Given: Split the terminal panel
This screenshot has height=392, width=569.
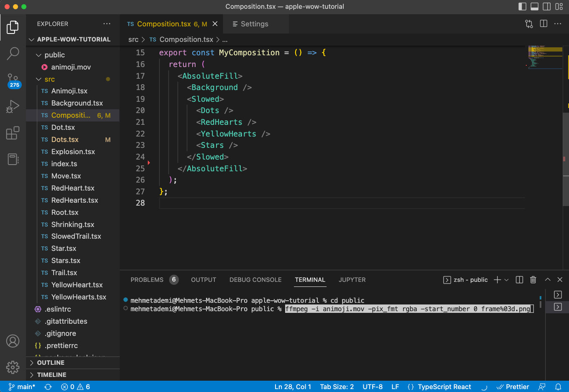Looking at the screenshot, I should 519,280.
